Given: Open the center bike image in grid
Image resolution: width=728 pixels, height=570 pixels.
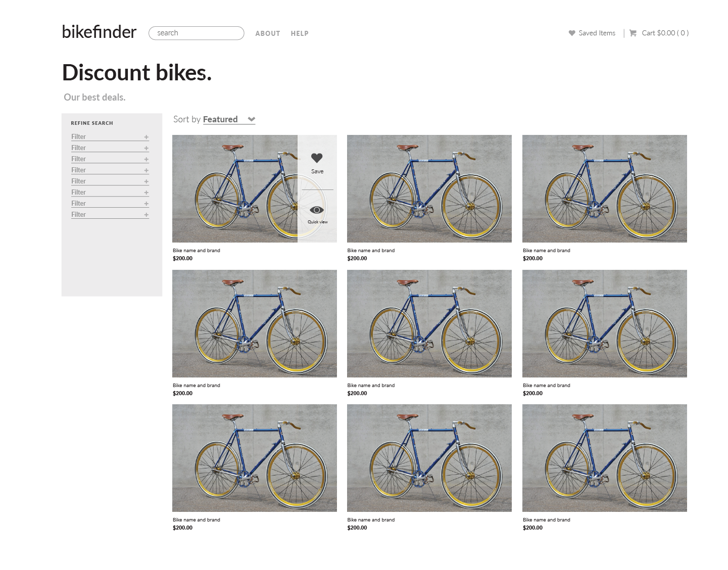Looking at the screenshot, I should click(429, 323).
